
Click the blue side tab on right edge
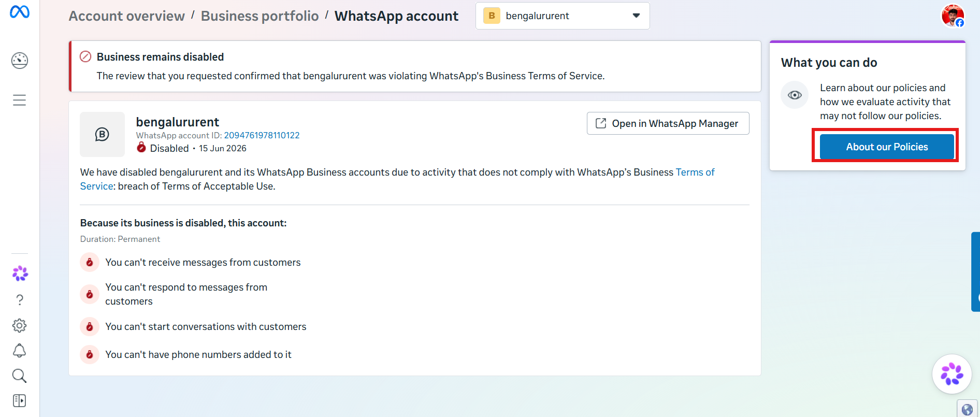click(975, 271)
